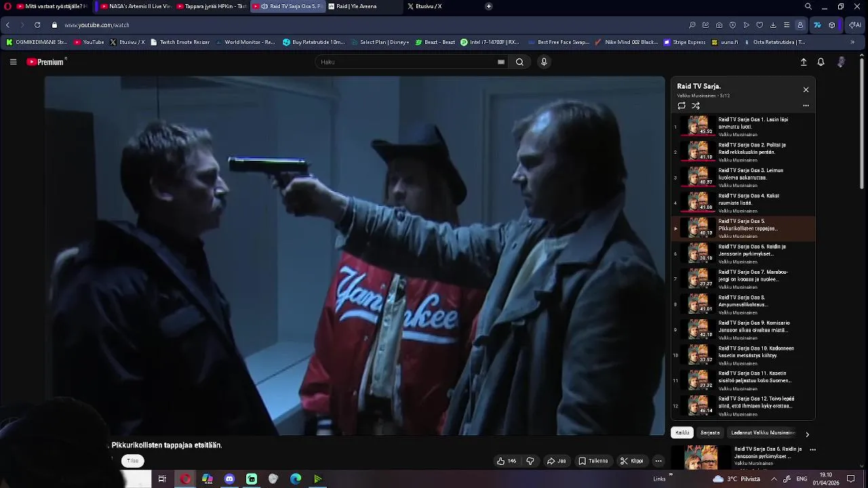Open the YouTube upload/create icon
Screen dimensions: 868x488
[804, 62]
